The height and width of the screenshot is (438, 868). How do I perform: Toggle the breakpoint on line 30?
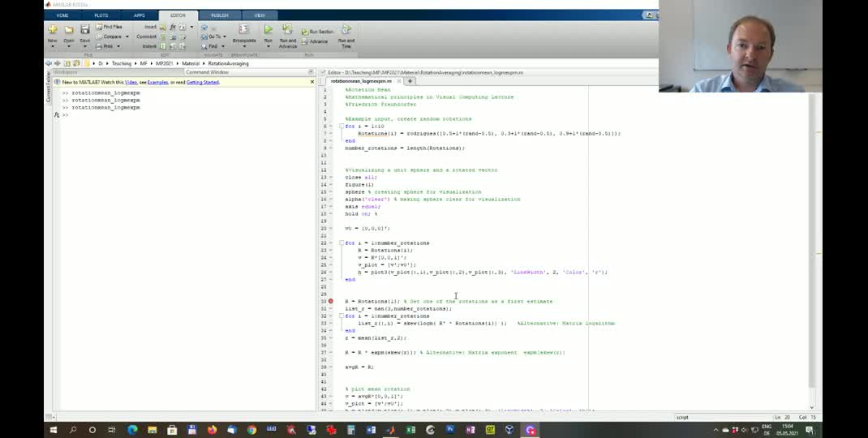(x=331, y=301)
